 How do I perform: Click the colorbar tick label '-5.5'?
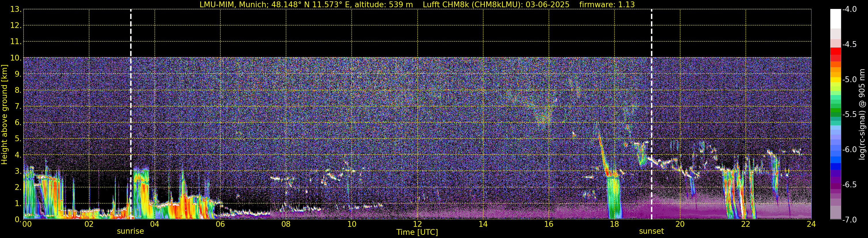point(850,114)
